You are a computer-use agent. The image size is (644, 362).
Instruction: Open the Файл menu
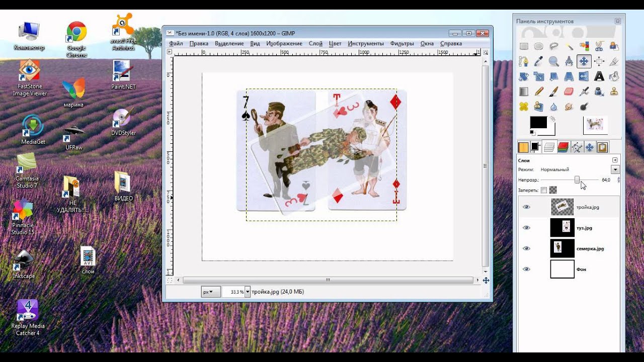[176, 43]
